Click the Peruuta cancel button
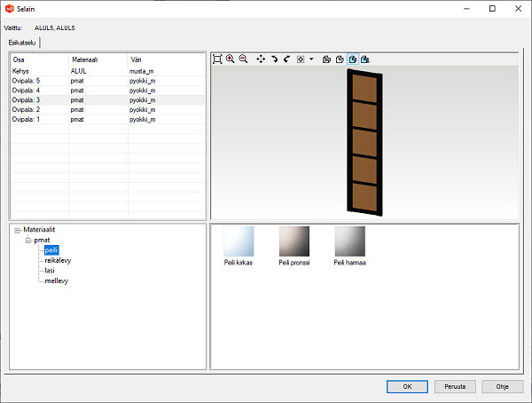 454,386
